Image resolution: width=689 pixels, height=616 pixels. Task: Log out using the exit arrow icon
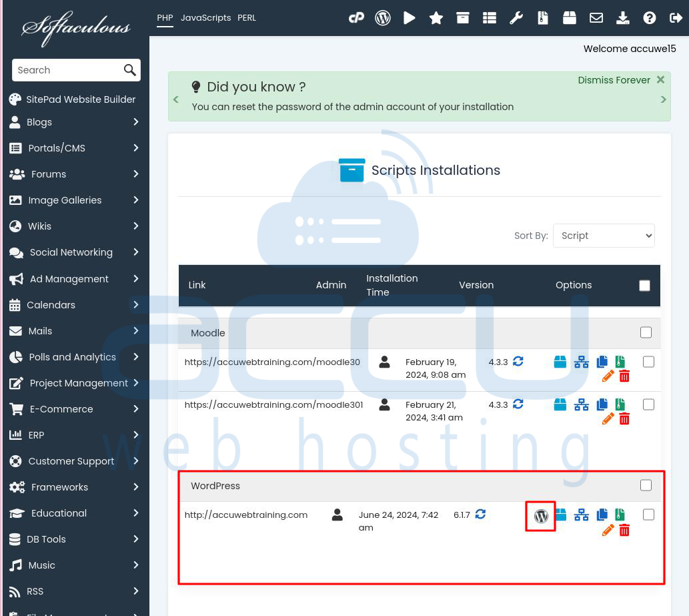[676, 18]
